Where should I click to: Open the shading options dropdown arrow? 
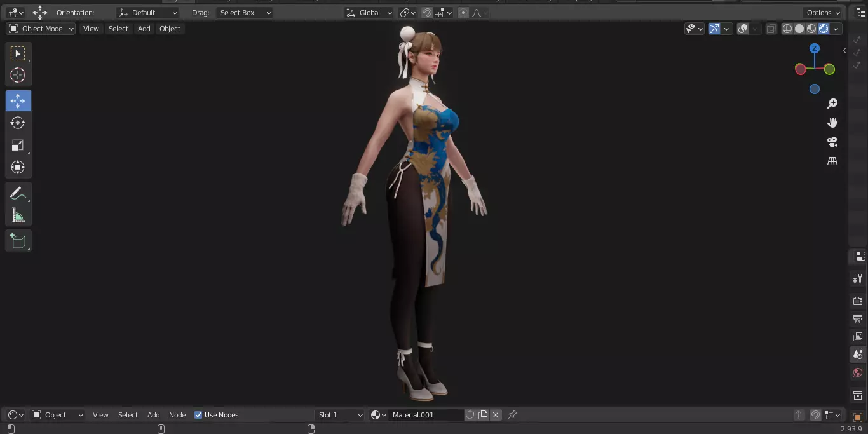tap(836, 29)
